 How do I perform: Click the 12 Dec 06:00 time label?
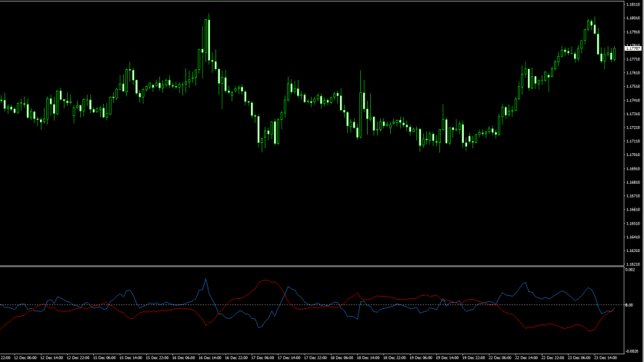point(25,357)
